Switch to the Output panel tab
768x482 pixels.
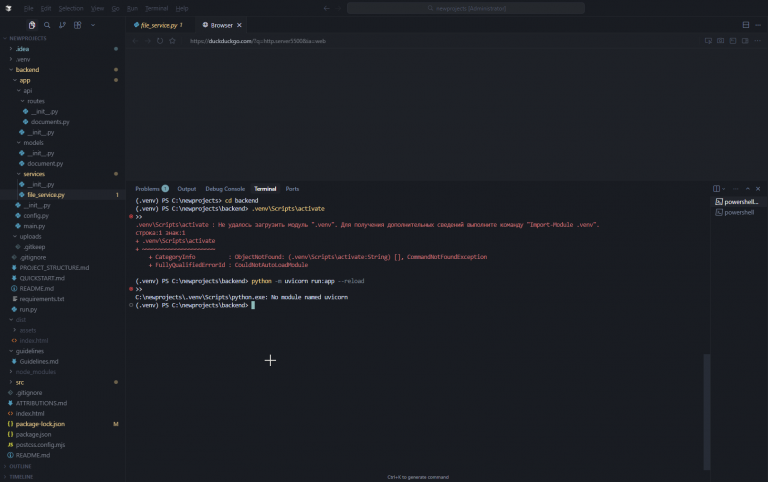click(187, 189)
